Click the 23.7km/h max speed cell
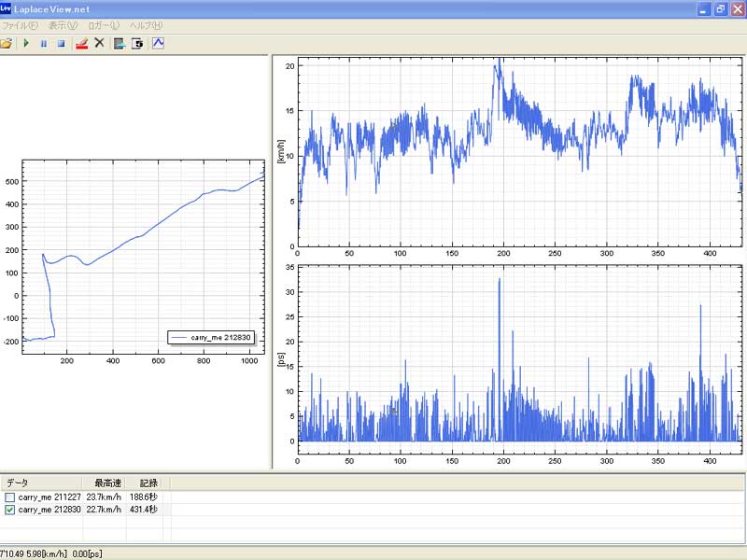This screenshot has height=560, width=747. pos(104,497)
